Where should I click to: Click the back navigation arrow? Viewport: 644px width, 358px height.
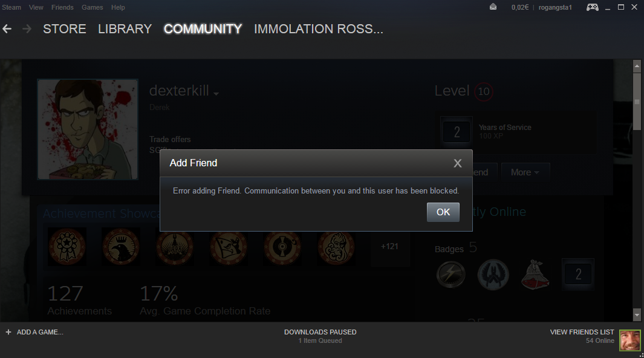tap(7, 29)
